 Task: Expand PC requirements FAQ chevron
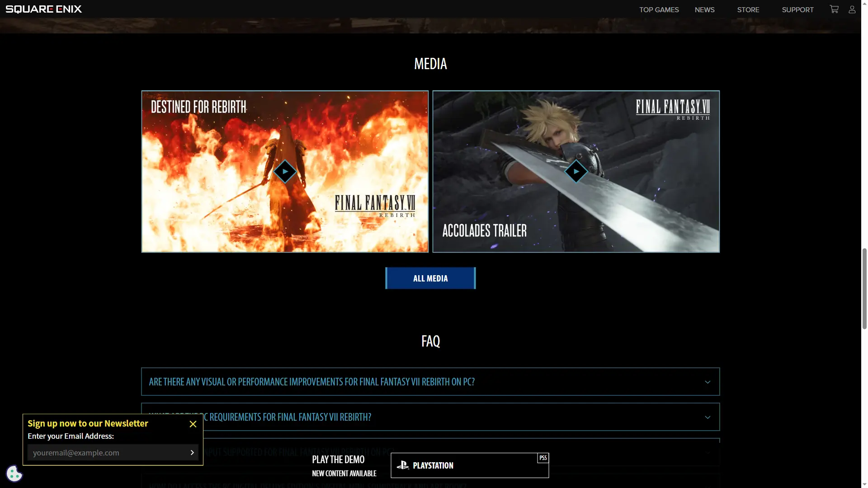708,417
